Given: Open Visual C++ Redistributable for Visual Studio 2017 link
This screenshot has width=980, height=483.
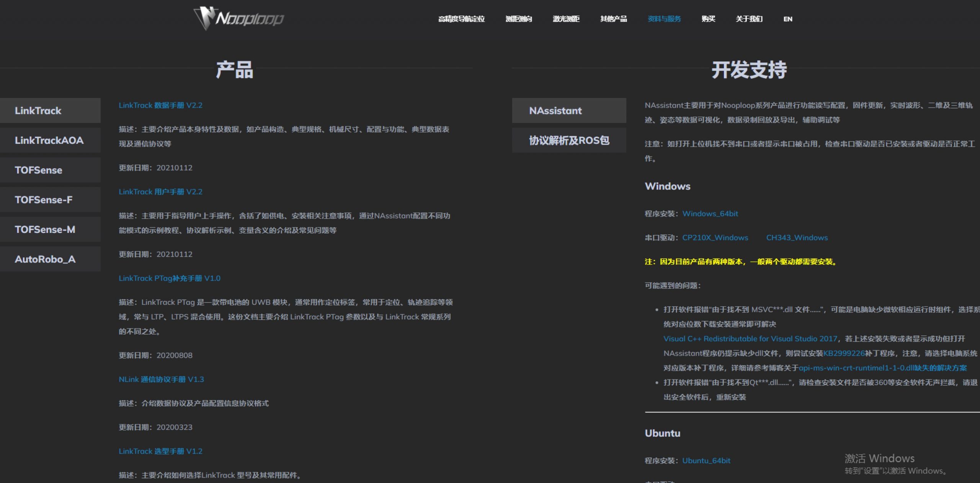Looking at the screenshot, I should coord(750,339).
